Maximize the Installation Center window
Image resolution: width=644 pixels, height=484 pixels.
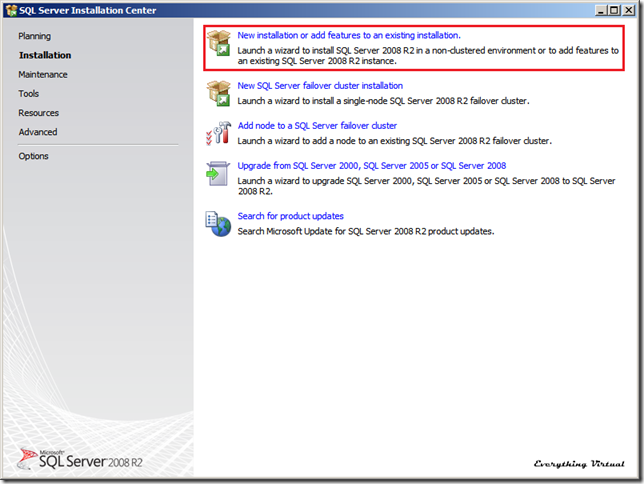coord(614,10)
